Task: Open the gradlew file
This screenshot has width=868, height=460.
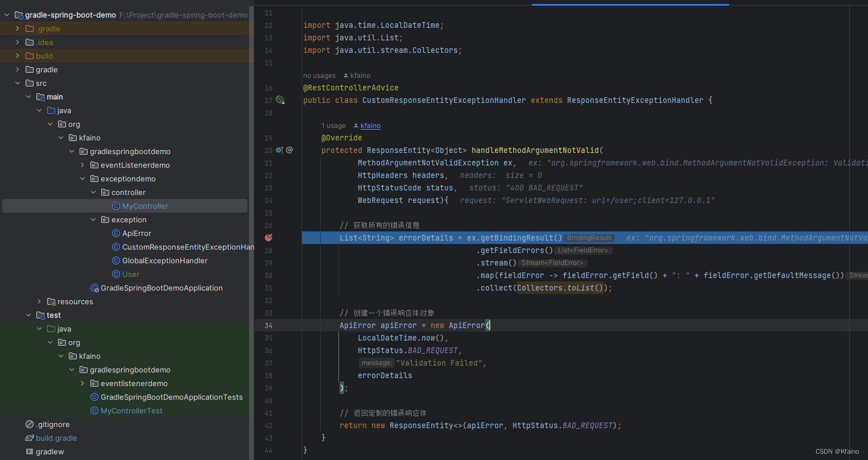Action: point(50,451)
